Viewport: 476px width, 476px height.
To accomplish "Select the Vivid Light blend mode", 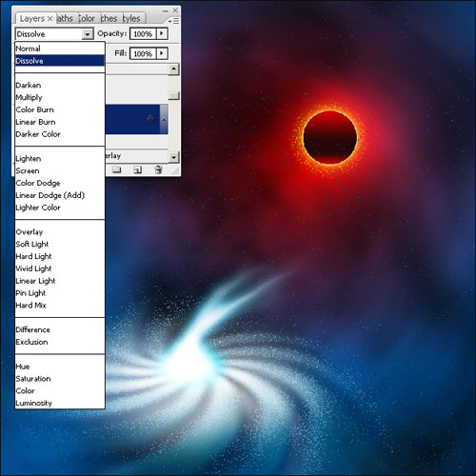I will (60, 268).
